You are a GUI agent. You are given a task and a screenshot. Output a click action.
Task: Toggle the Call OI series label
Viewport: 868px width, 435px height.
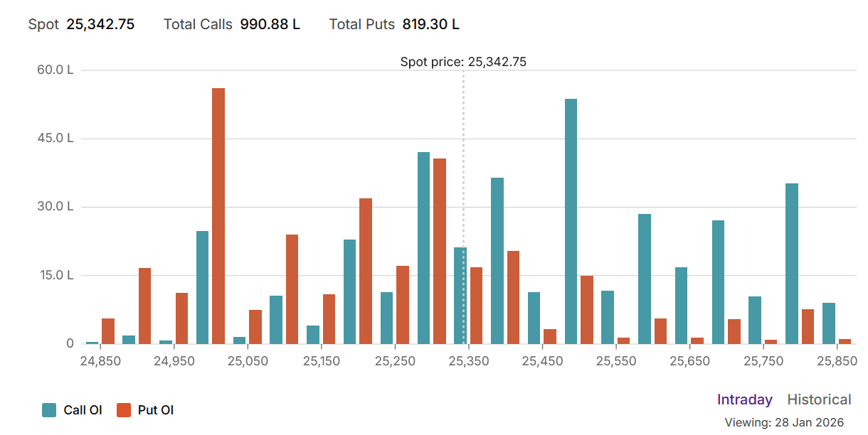click(x=83, y=410)
